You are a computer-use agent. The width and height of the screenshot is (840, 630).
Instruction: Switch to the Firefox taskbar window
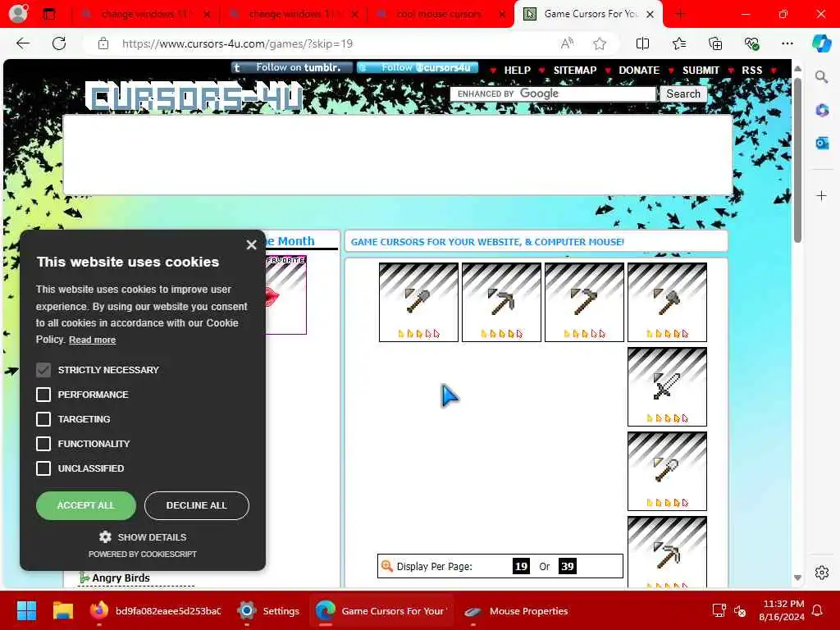coord(155,610)
